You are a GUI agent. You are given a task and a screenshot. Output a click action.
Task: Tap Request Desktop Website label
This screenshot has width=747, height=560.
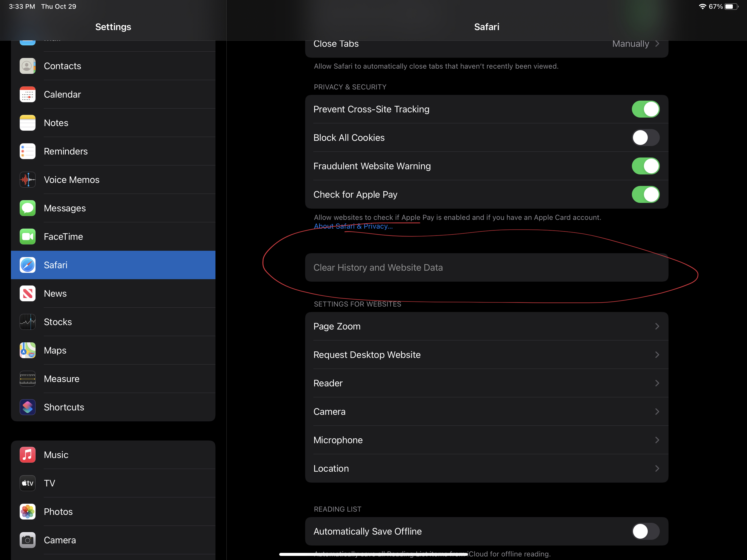367,355
